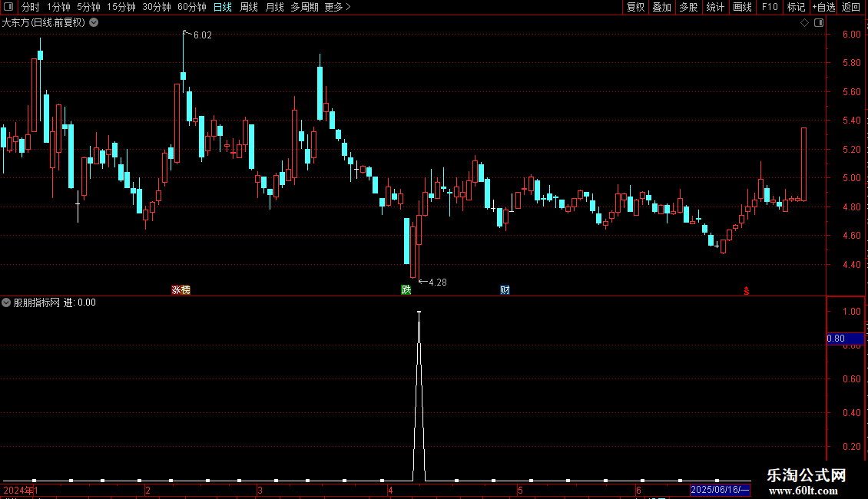Open the 多股 multi-stock view
The image size is (868, 499).
(x=688, y=7)
